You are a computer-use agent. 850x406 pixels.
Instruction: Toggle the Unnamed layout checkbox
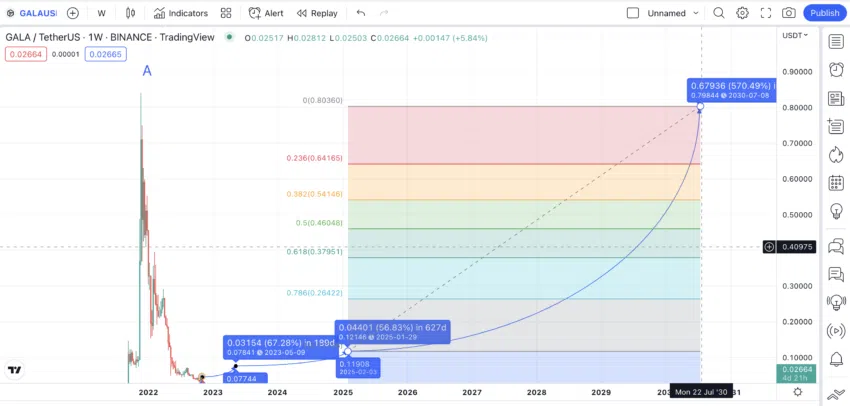coord(633,13)
